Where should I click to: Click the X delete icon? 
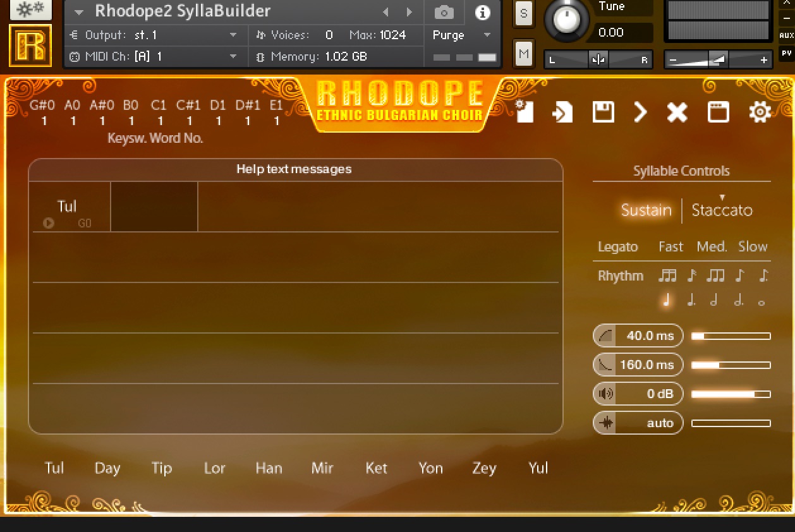click(677, 112)
